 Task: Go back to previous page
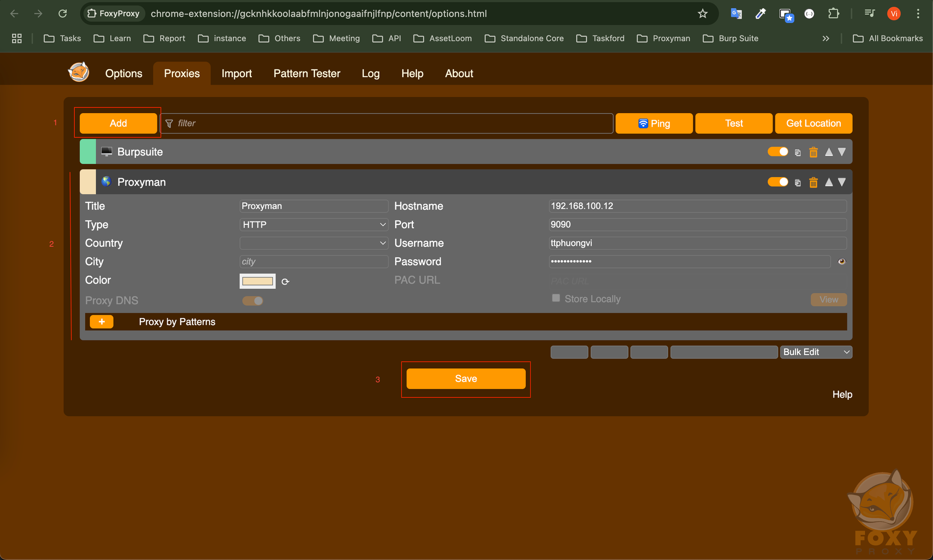click(15, 14)
